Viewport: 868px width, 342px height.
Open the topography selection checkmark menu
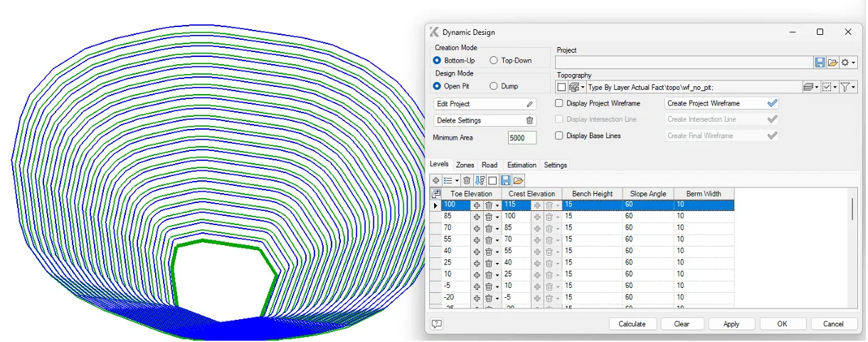[x=829, y=87]
